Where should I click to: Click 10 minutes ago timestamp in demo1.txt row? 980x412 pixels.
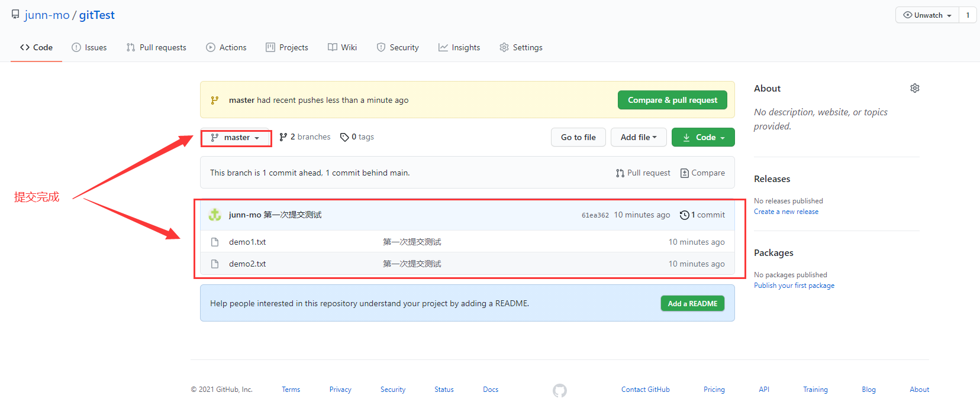pyautogui.click(x=697, y=242)
